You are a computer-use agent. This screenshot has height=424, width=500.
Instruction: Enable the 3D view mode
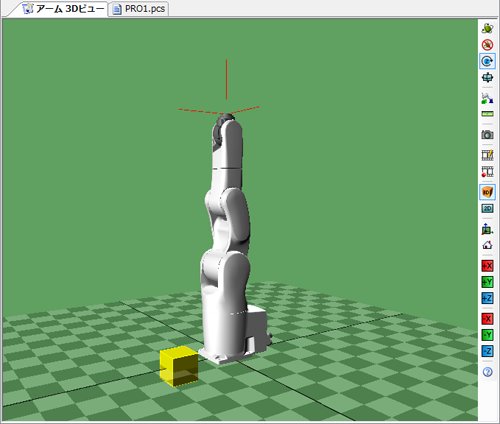[x=487, y=192]
